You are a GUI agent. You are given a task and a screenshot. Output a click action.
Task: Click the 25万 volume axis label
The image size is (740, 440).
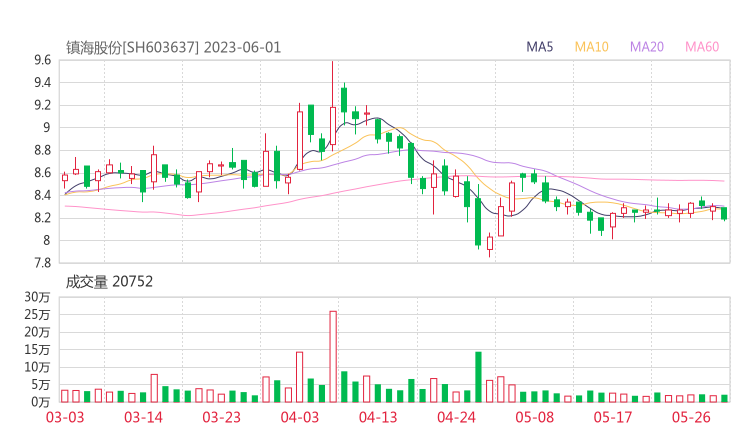coord(37,314)
